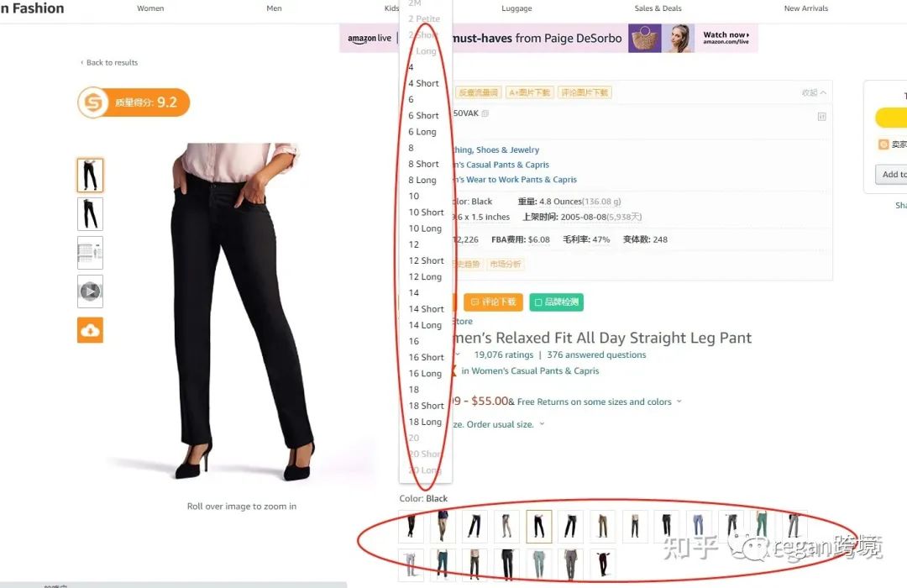Collapse the seller info panel chevron
Viewport: 907px width, 588px height.
click(823, 92)
